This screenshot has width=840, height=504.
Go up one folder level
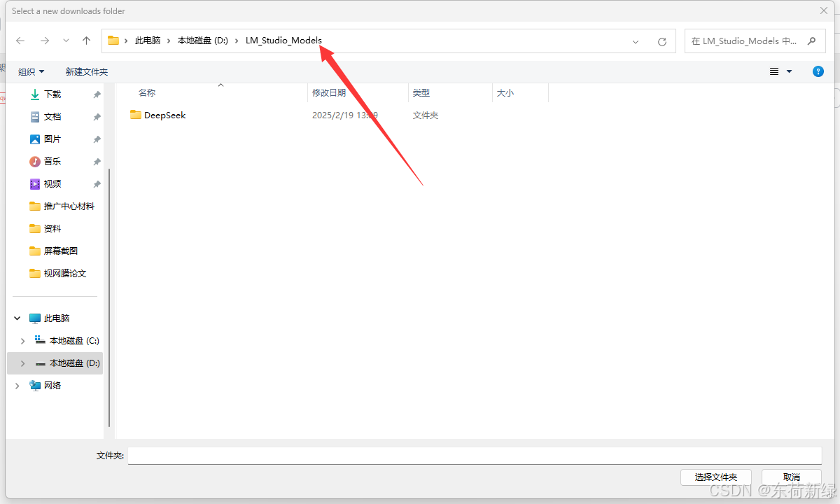tap(87, 41)
